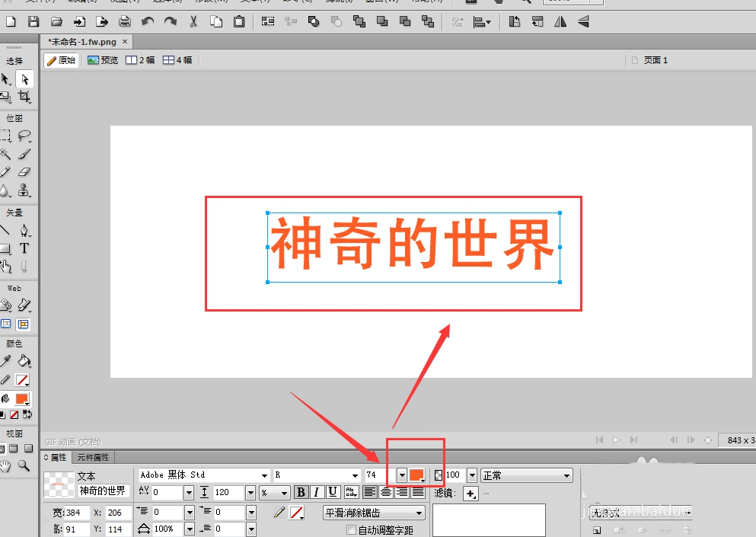Select the Crop tool

[25, 95]
